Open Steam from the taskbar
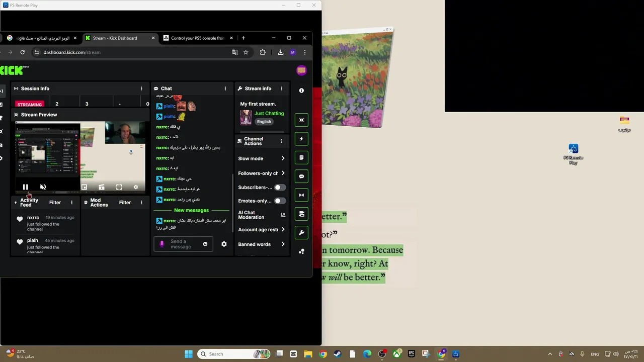The width and height of the screenshot is (644, 362). click(x=338, y=354)
